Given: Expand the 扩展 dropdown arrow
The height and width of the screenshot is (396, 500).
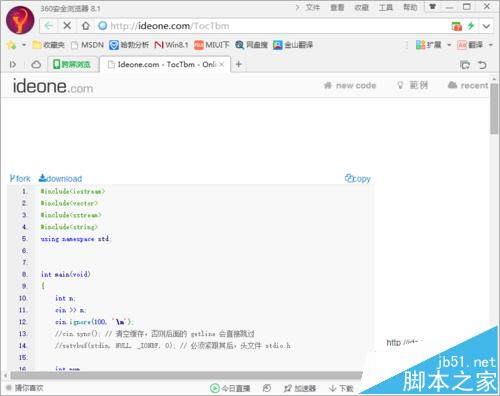Looking at the screenshot, I should (x=449, y=45).
